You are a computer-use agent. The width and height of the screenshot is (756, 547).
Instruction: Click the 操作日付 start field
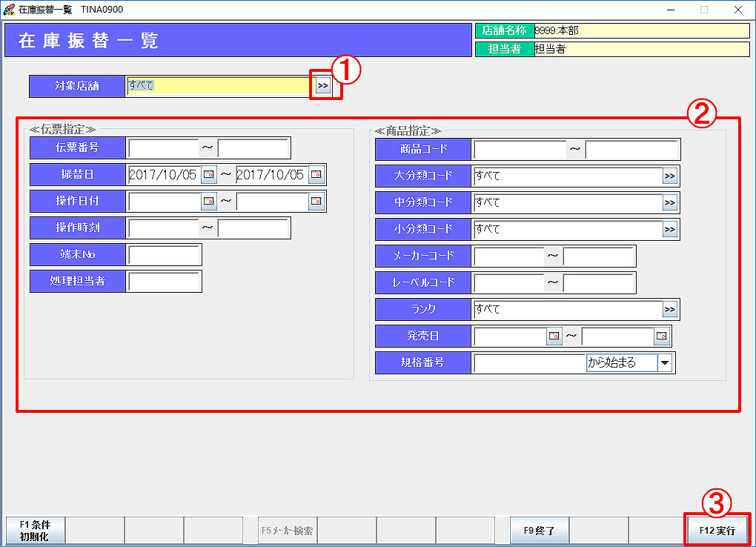(x=165, y=201)
